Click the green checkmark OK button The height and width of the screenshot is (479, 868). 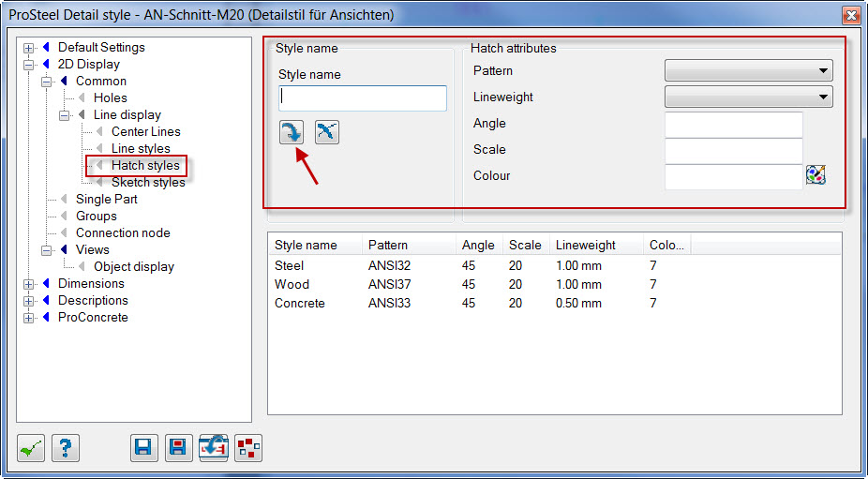point(30,447)
